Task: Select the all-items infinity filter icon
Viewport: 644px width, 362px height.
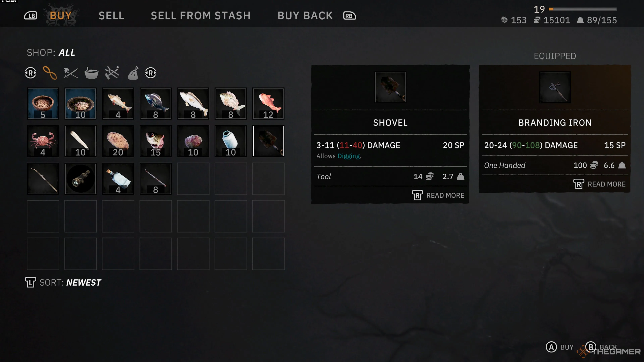Action: pos(50,73)
